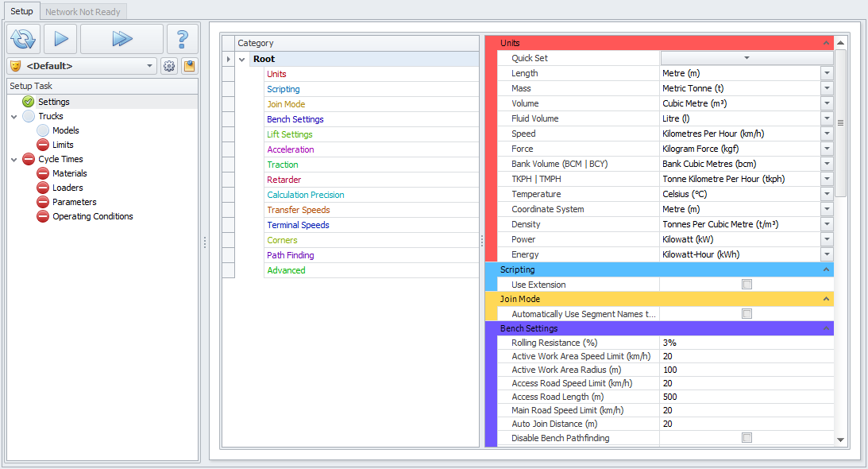Collapse the Scripting section header
Viewport: 868px width, 469px height.
[x=826, y=269]
